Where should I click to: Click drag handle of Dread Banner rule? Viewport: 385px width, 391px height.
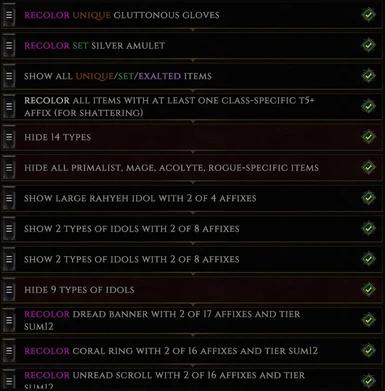pyautogui.click(x=9, y=320)
